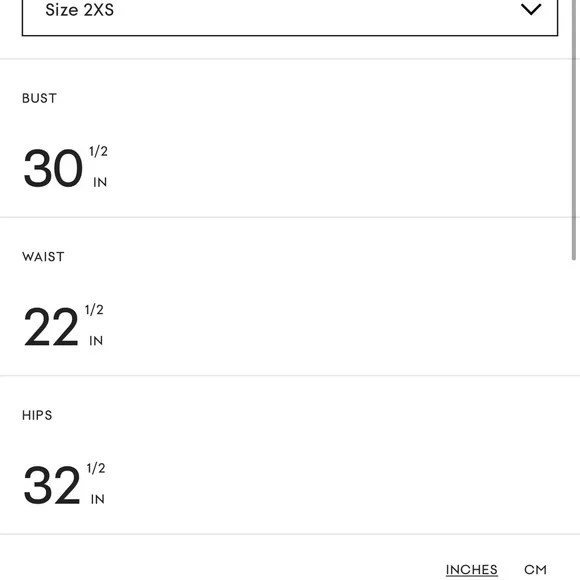580x580 pixels.
Task: Click the vertical scrollbar thumb
Action: [x=574, y=129]
